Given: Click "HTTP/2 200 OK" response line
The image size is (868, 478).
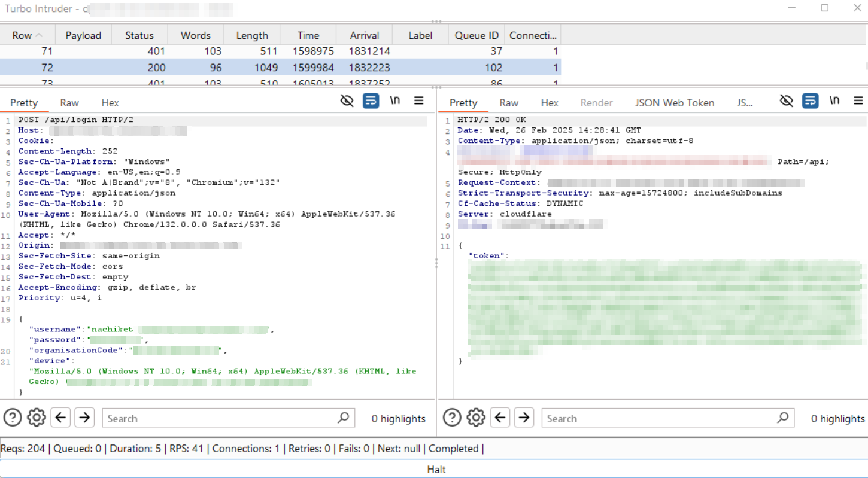Looking at the screenshot, I should 491,120.
